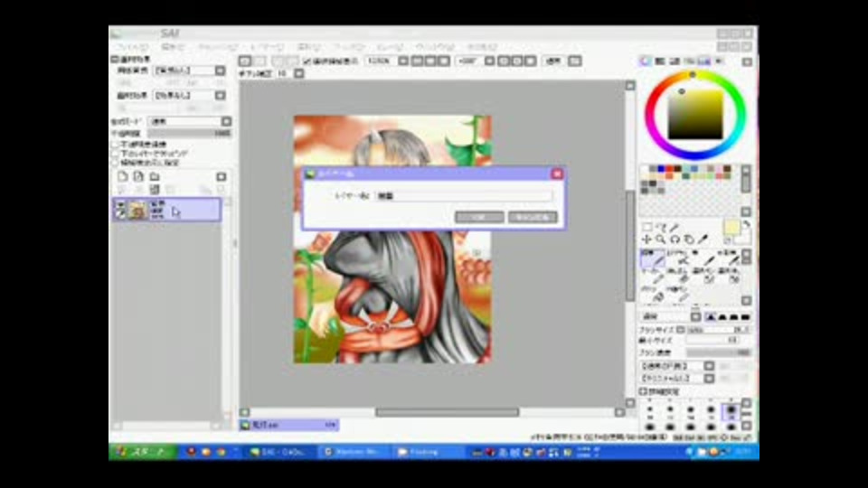
Task: Click OK in the layer name dialog
Action: click(479, 217)
